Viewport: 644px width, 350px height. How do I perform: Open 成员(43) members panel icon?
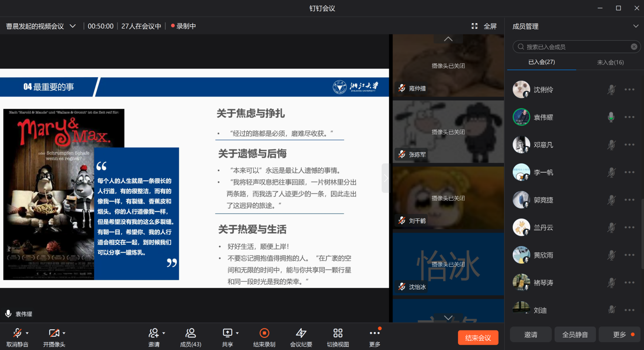tap(191, 333)
